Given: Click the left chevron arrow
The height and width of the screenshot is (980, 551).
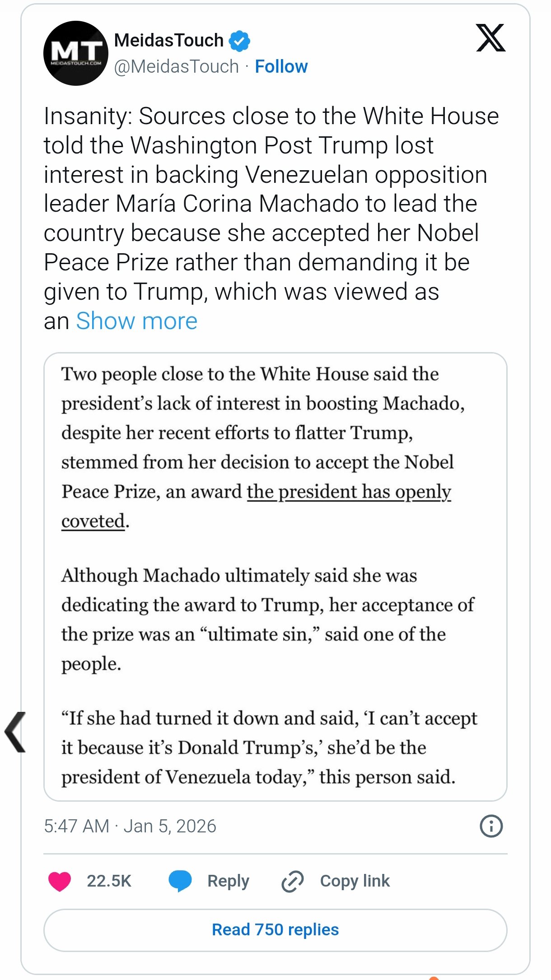Looking at the screenshot, I should click(15, 732).
